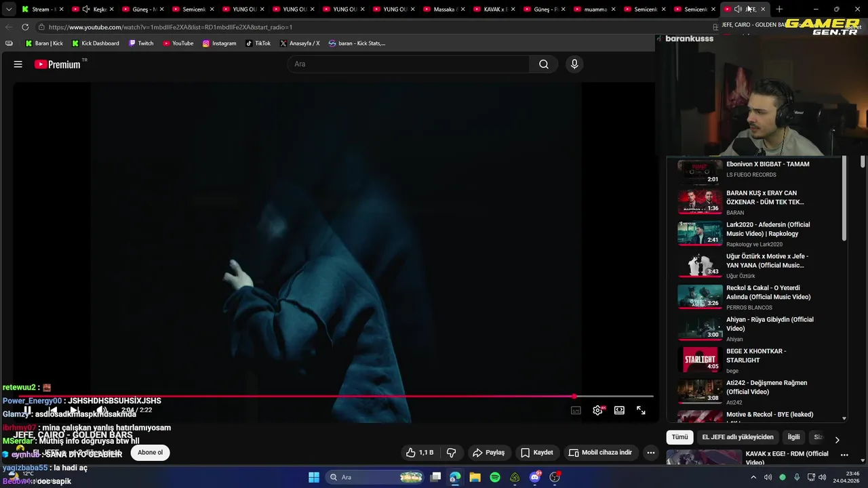Open Spotify from the taskbar
Screen dimensions: 868x488
point(495,477)
